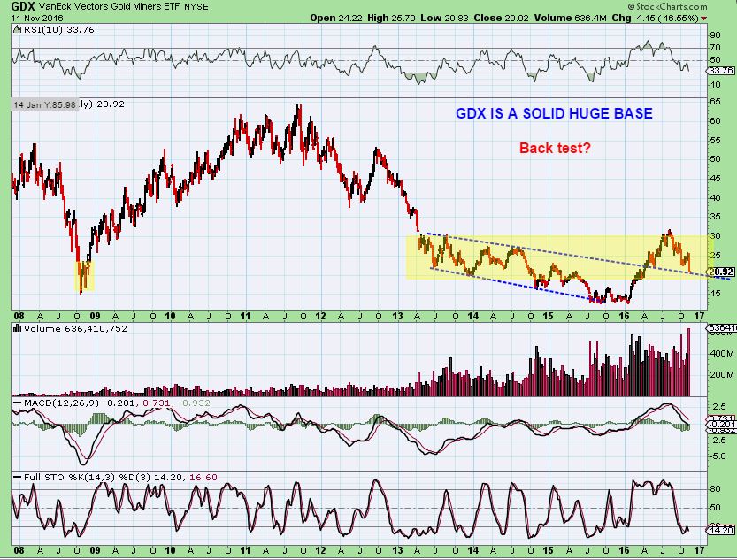Click the 14.20 stochastic value tag at right
Viewport: 737px width, 560px height.
[x=721, y=530]
